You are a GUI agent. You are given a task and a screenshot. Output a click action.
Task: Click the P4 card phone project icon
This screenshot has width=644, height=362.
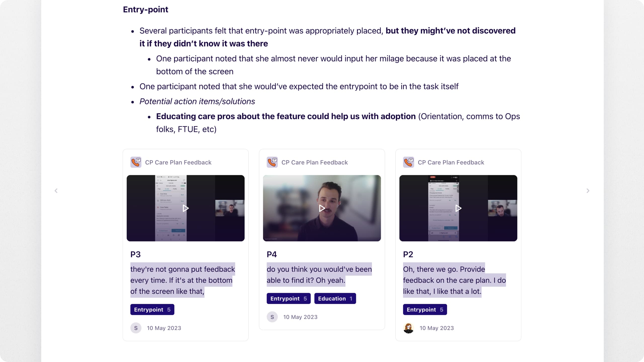coord(272,162)
